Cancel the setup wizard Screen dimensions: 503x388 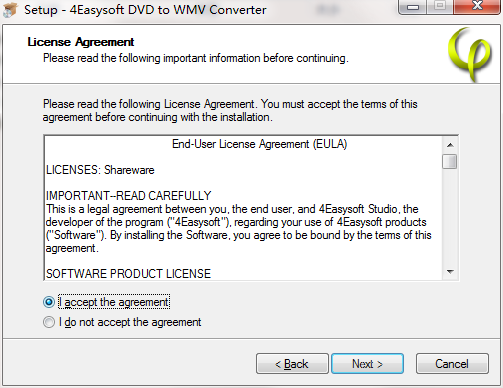[x=452, y=364]
